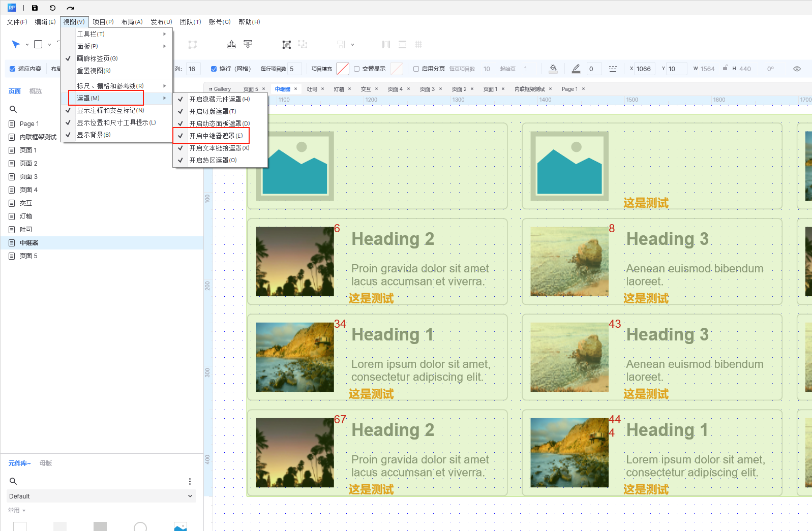Click the 每行项目数 input field
The height and width of the screenshot is (531, 812).
pos(294,69)
